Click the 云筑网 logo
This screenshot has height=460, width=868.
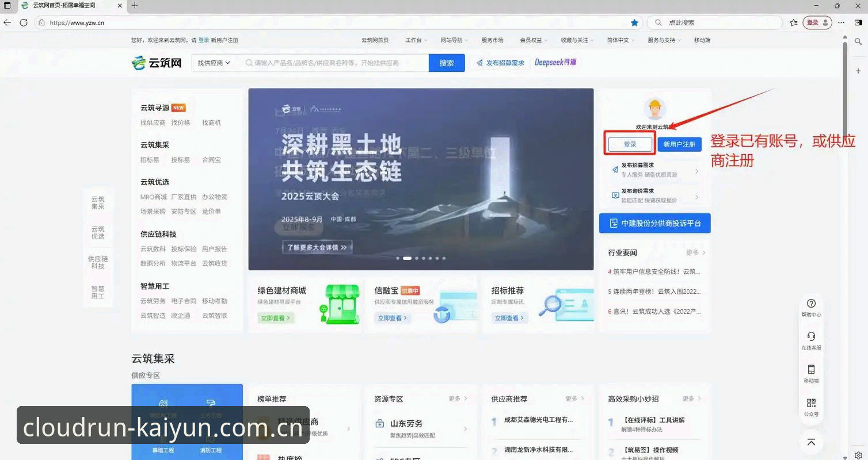tap(157, 63)
